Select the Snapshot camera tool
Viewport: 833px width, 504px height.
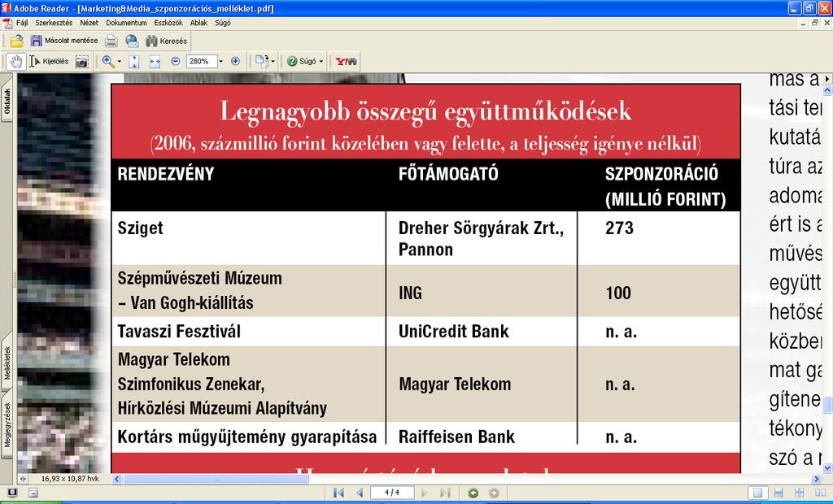tap(81, 62)
